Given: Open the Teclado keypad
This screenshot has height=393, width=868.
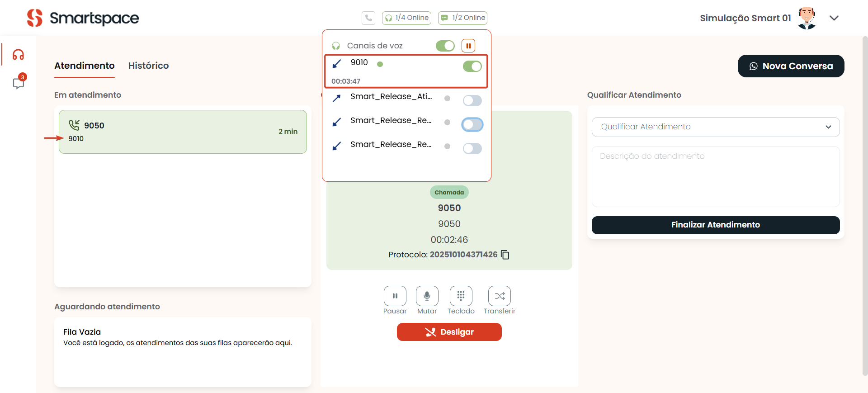Looking at the screenshot, I should [x=461, y=296].
